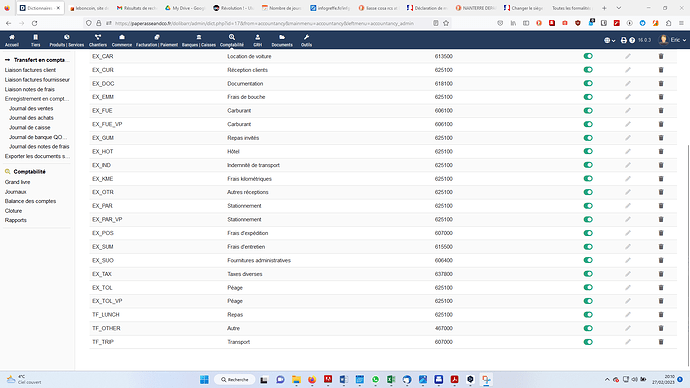690x388 pixels.
Task: Open Balance des comptes link
Action: [30, 201]
